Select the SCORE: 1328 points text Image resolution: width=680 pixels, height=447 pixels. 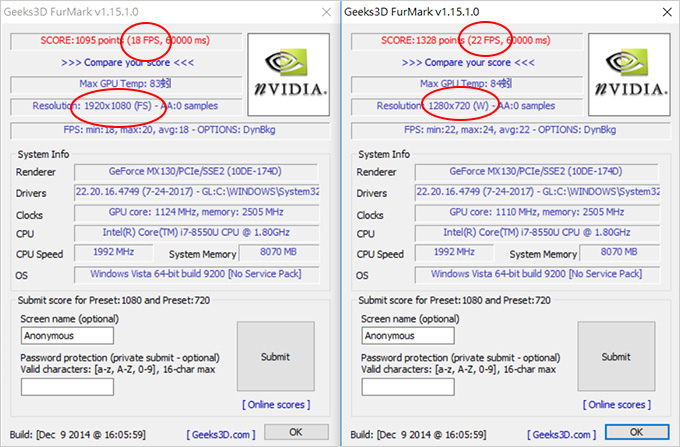tap(422, 40)
